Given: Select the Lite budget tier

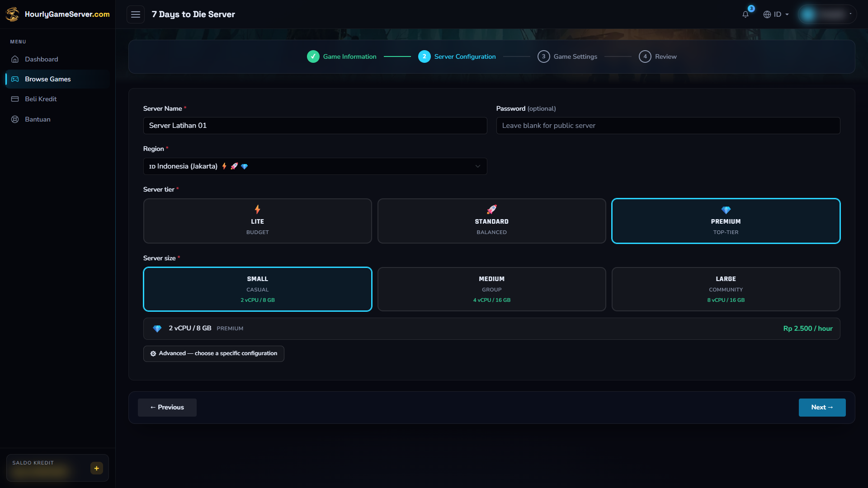Looking at the screenshot, I should pos(258,221).
